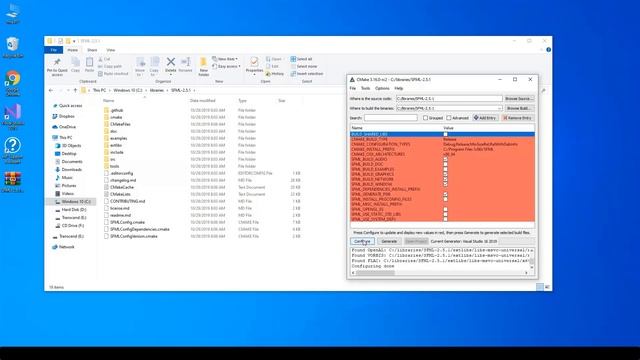Open the Move to dropdown
This screenshot has width=640, height=360.
(140, 67)
